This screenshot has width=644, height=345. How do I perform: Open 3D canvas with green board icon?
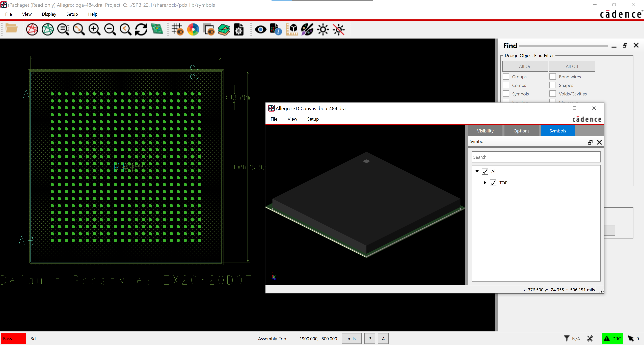point(157,29)
